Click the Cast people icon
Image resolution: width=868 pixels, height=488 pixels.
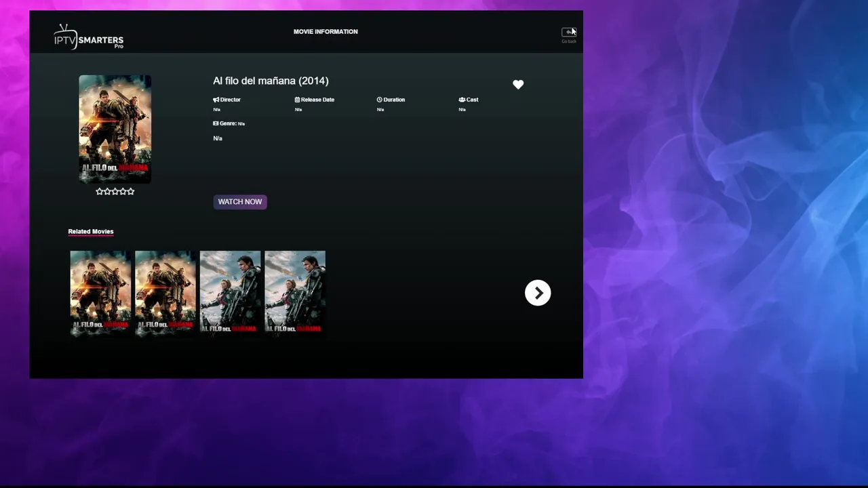click(x=462, y=100)
